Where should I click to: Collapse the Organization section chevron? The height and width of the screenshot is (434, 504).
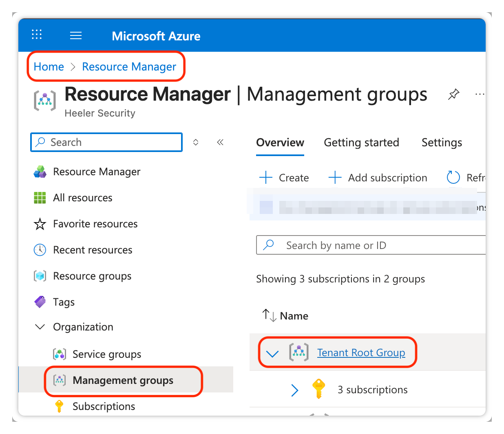click(40, 327)
